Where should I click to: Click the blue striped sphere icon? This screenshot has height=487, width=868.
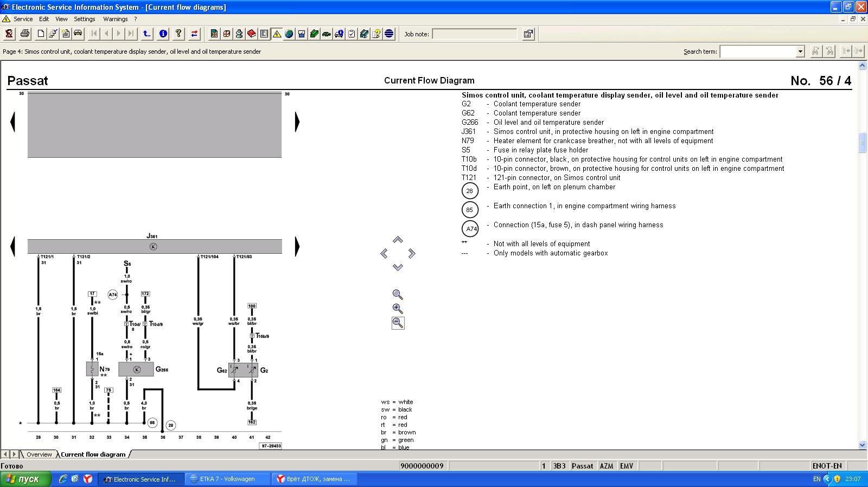(389, 34)
